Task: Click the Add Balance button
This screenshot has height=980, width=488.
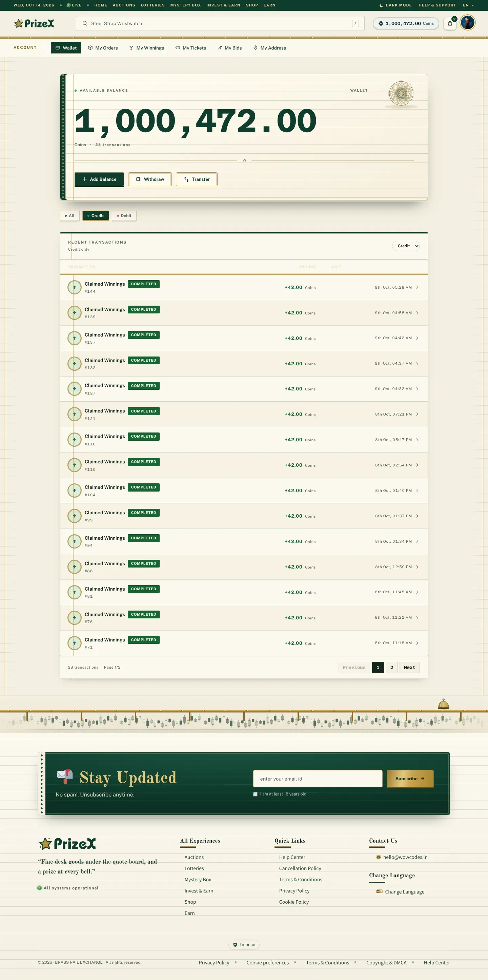Action: point(99,179)
